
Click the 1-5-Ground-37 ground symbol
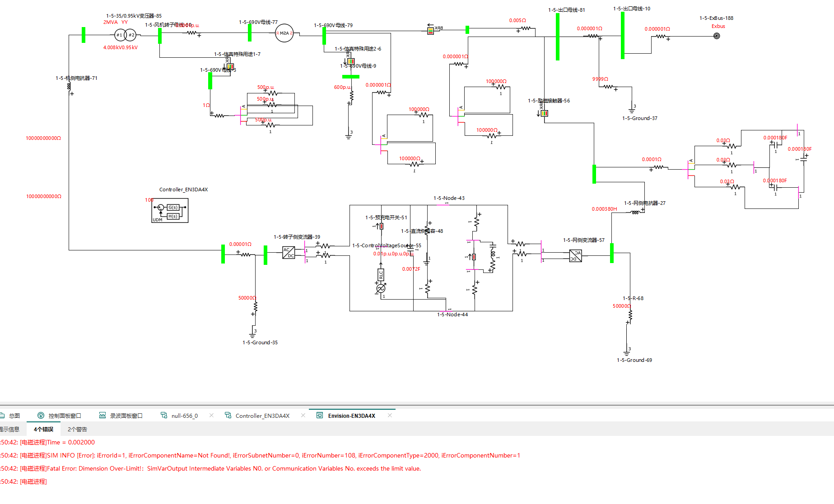point(632,110)
